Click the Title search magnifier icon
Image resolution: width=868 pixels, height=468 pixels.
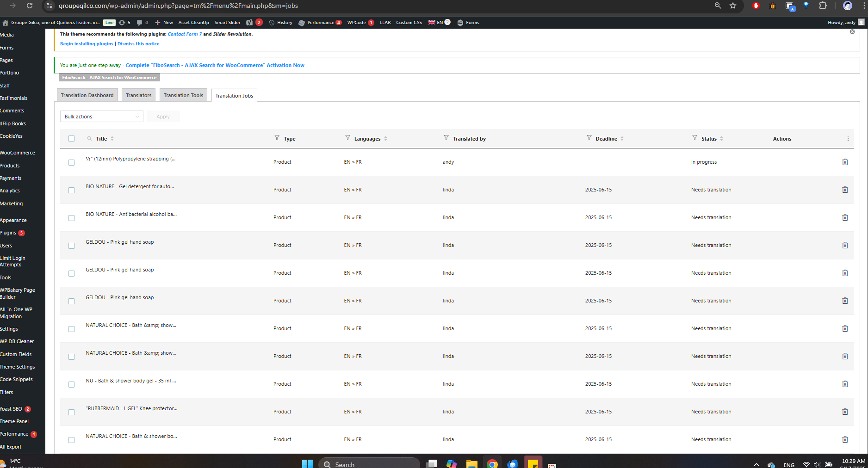pos(89,138)
